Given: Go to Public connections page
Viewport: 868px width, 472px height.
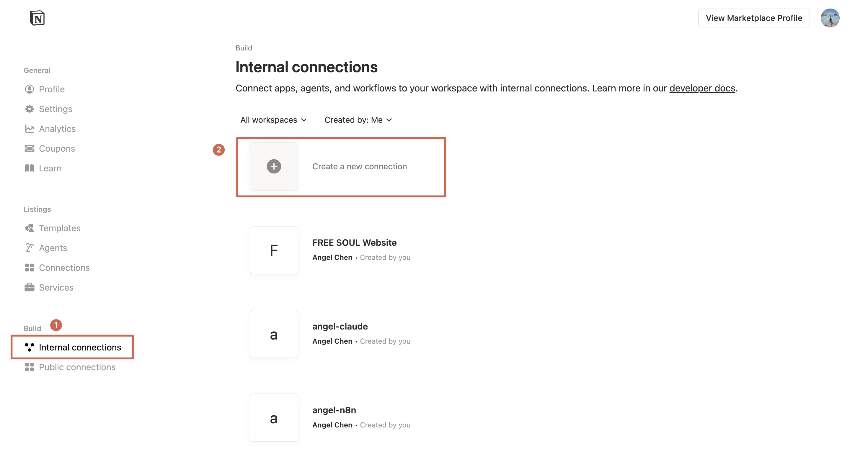Looking at the screenshot, I should pyautogui.click(x=77, y=367).
